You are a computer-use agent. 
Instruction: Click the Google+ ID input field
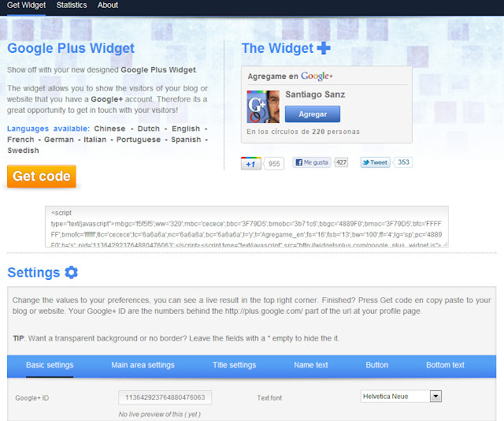point(165,397)
